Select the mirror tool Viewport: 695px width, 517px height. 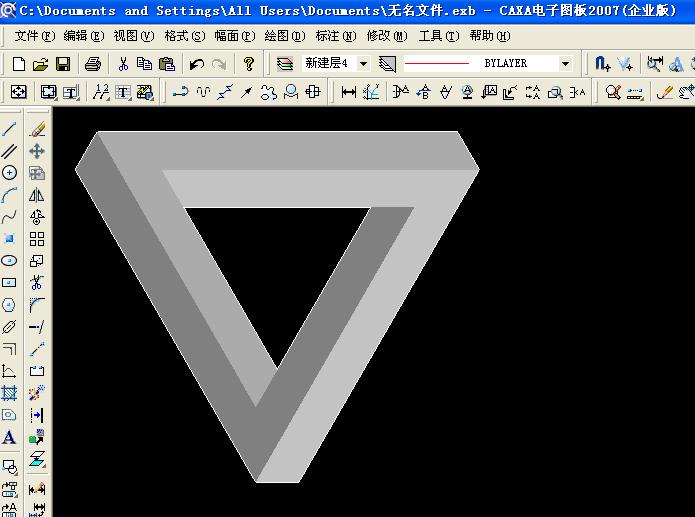tap(37, 195)
